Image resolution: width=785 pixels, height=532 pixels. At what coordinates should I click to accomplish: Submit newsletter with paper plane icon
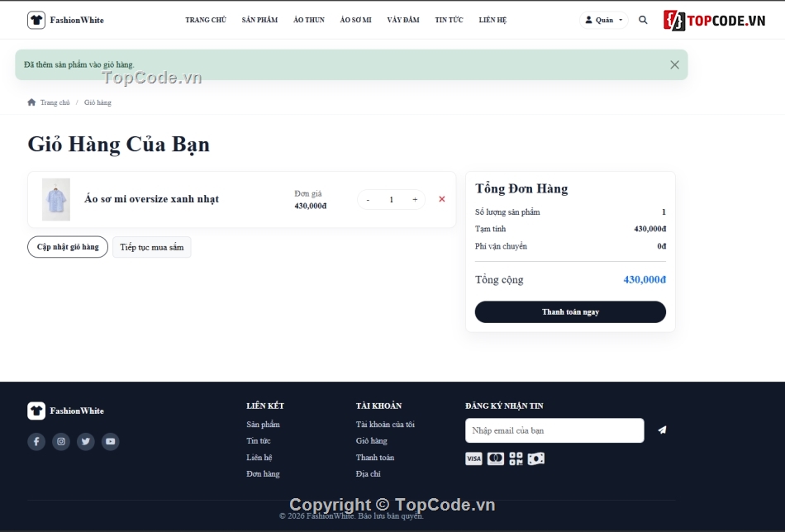tap(662, 430)
